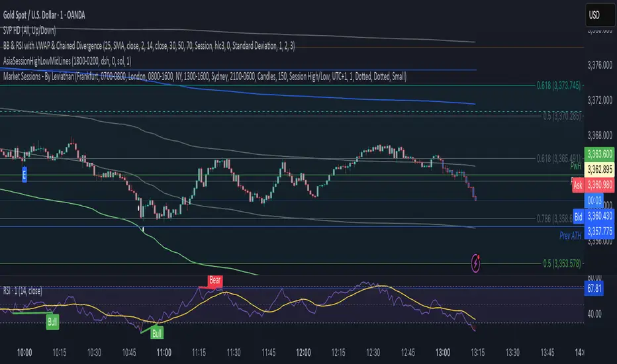
Task: Click the Bull label near 11:00
Action: 157,333
